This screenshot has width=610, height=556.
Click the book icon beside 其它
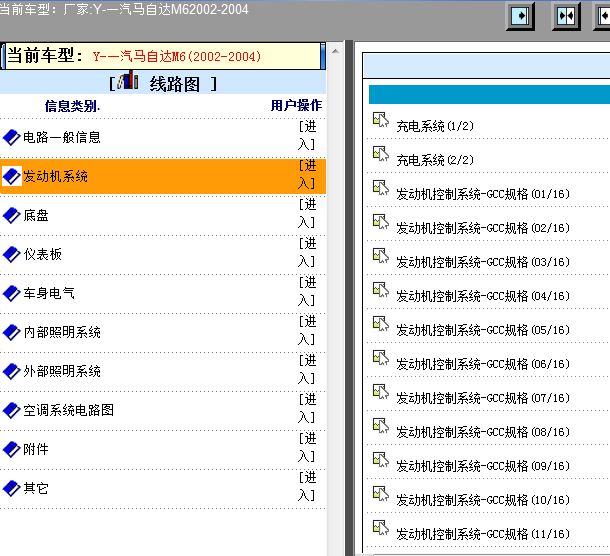pos(11,488)
